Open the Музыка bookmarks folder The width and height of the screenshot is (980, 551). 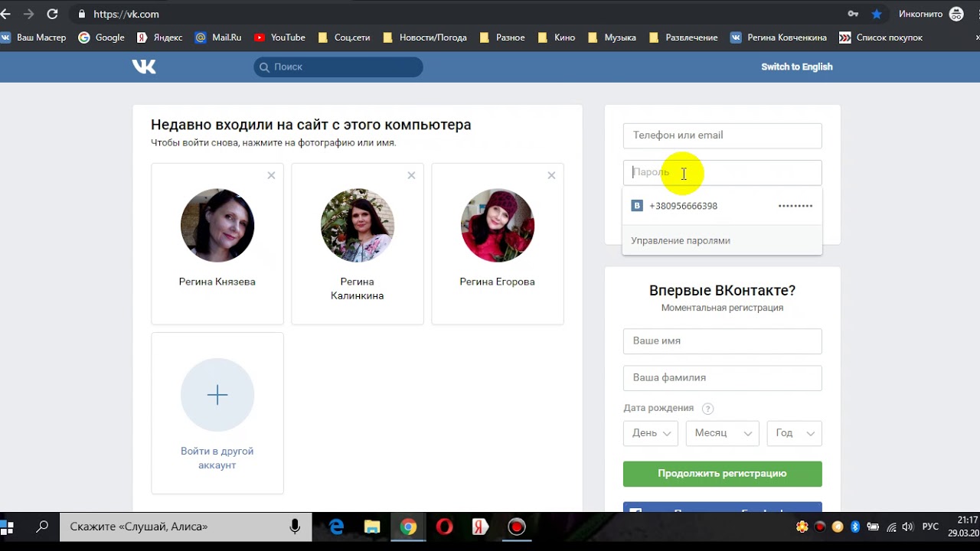(612, 37)
